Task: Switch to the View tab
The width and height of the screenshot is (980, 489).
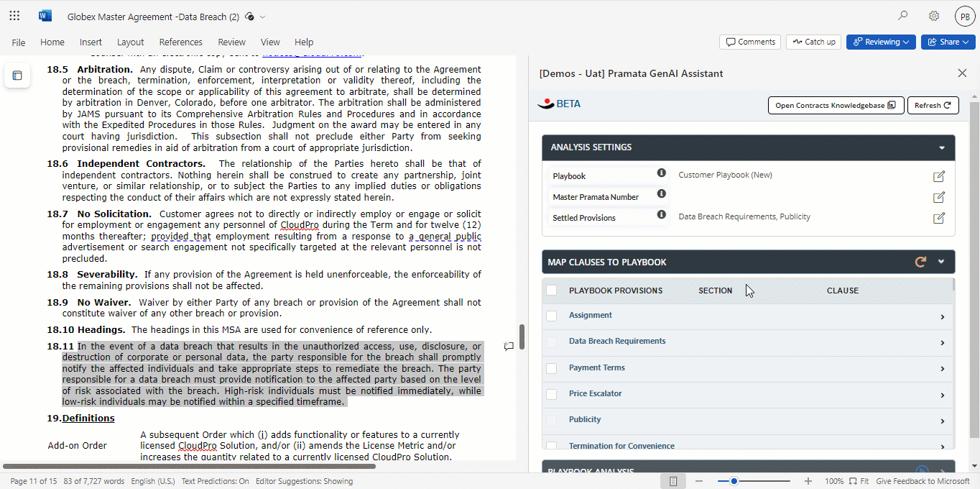Action: (x=271, y=42)
